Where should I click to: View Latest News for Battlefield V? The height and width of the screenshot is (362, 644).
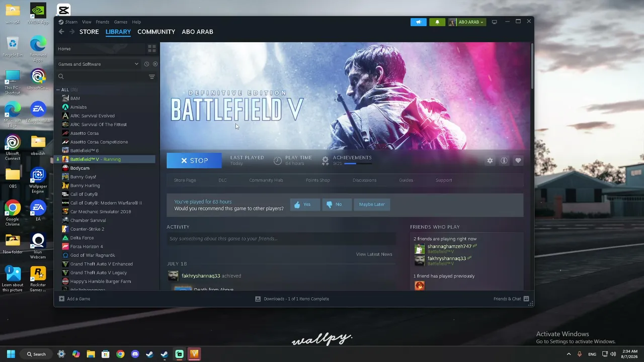pos(374,254)
